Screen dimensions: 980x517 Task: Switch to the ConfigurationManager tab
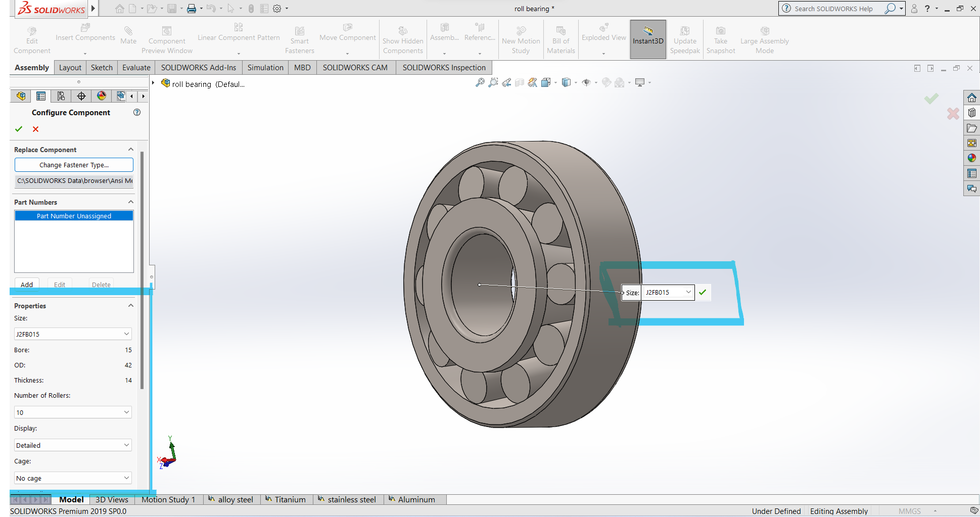click(61, 96)
